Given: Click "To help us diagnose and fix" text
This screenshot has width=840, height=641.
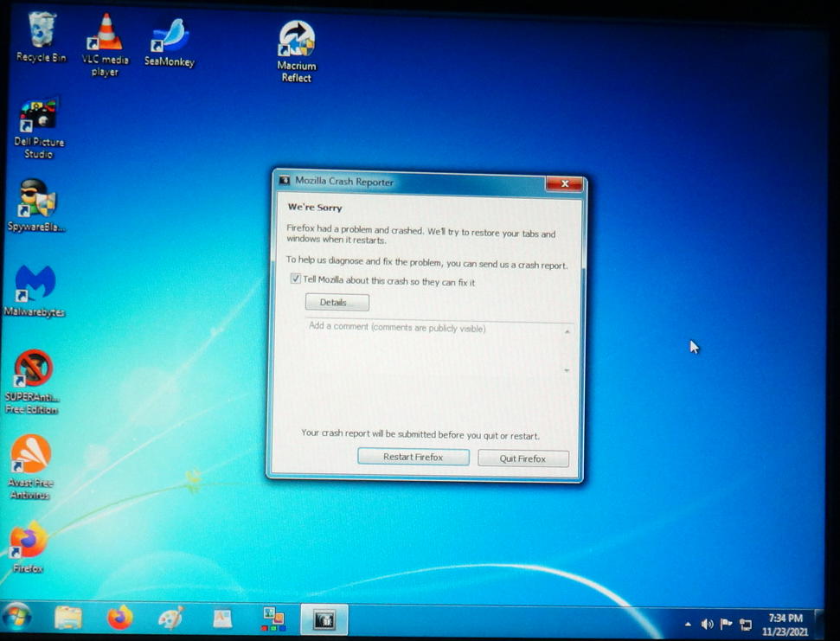Looking at the screenshot, I should tap(426, 262).
